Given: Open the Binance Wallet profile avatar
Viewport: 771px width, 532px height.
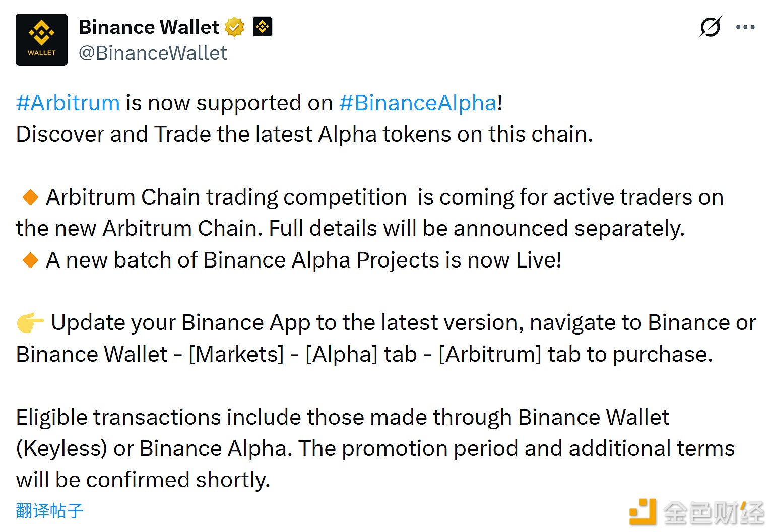Looking at the screenshot, I should pos(41,40).
